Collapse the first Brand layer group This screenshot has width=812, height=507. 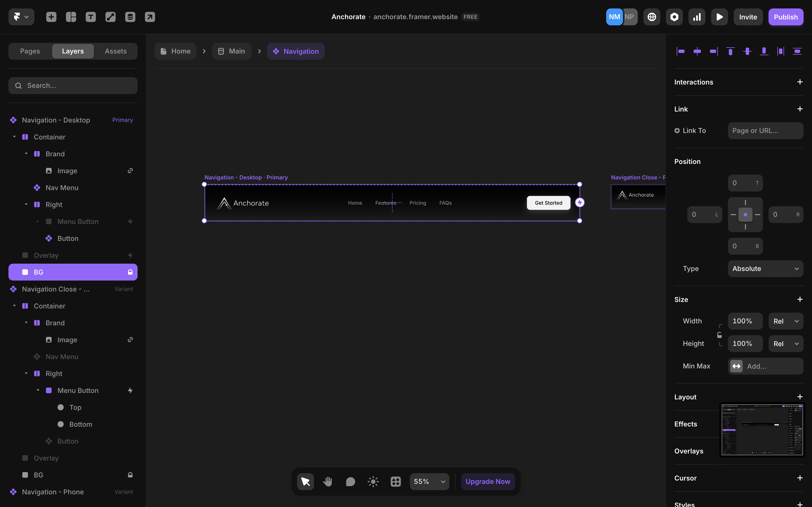[26, 154]
